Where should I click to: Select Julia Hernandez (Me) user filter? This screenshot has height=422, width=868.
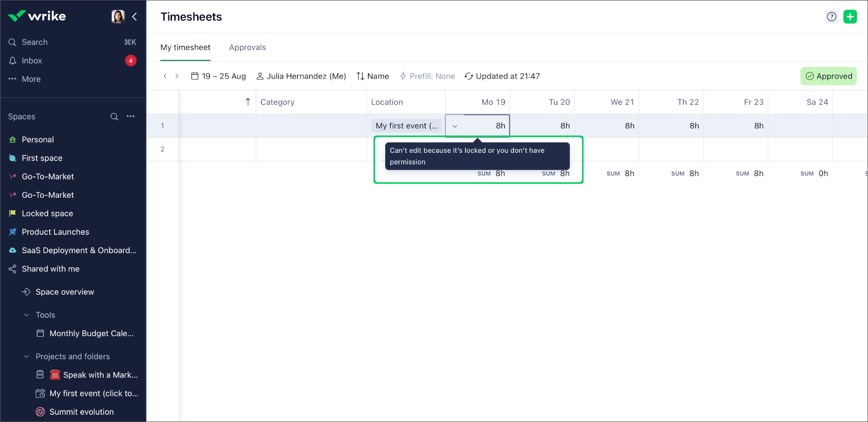point(301,76)
